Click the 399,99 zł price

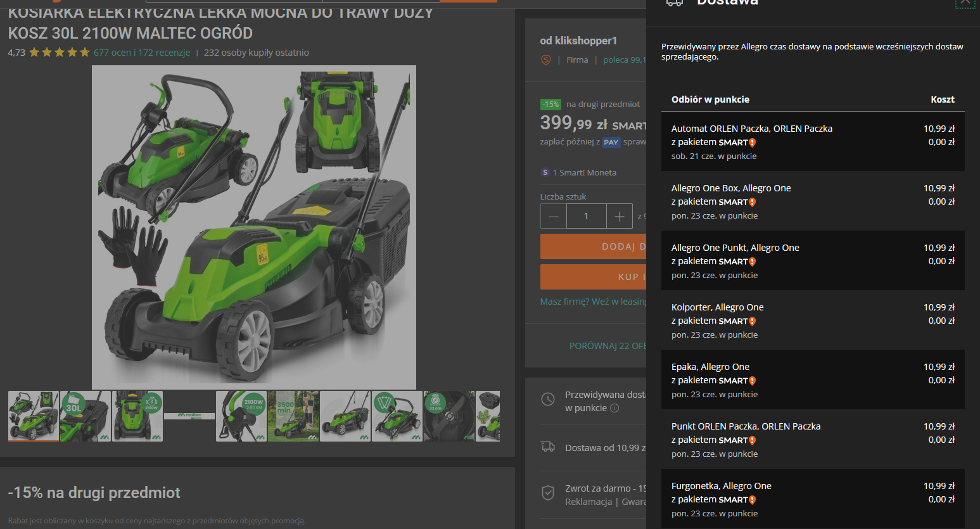click(575, 123)
